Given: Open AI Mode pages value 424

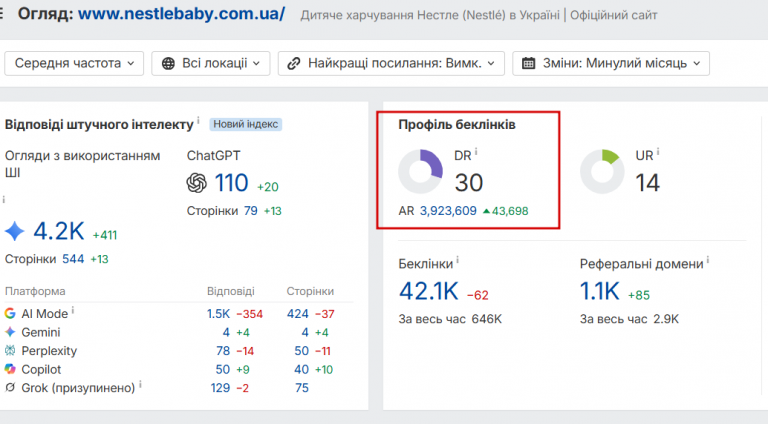Looking at the screenshot, I should [x=298, y=314].
